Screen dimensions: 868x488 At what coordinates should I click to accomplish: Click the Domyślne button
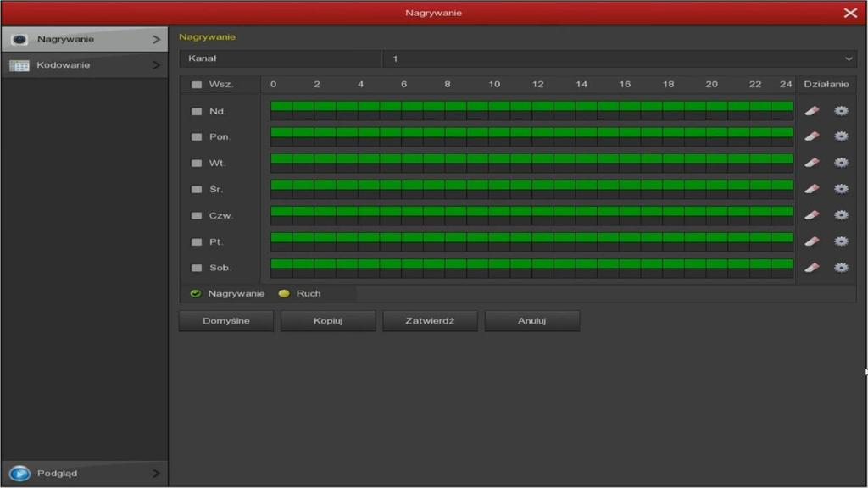[225, 321]
